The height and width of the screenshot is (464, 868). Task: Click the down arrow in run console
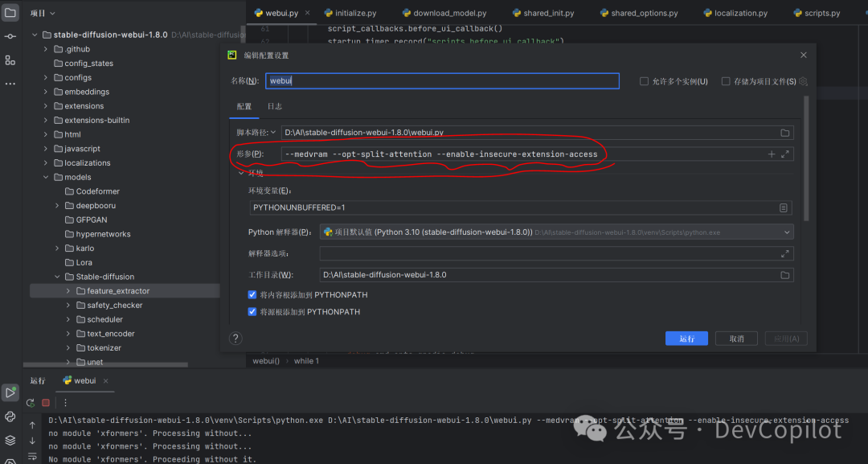point(32,441)
